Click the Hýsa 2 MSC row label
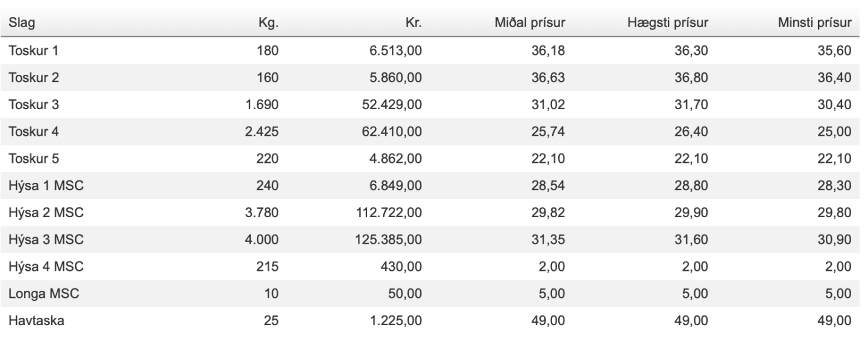This screenshot has width=868, height=342. tap(46, 213)
